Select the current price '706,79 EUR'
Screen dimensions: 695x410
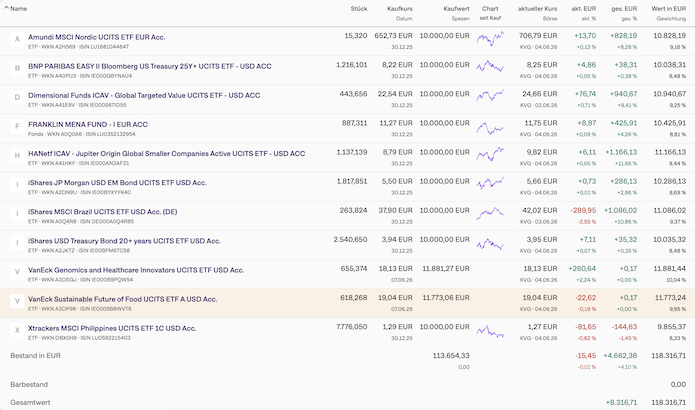tap(538, 35)
